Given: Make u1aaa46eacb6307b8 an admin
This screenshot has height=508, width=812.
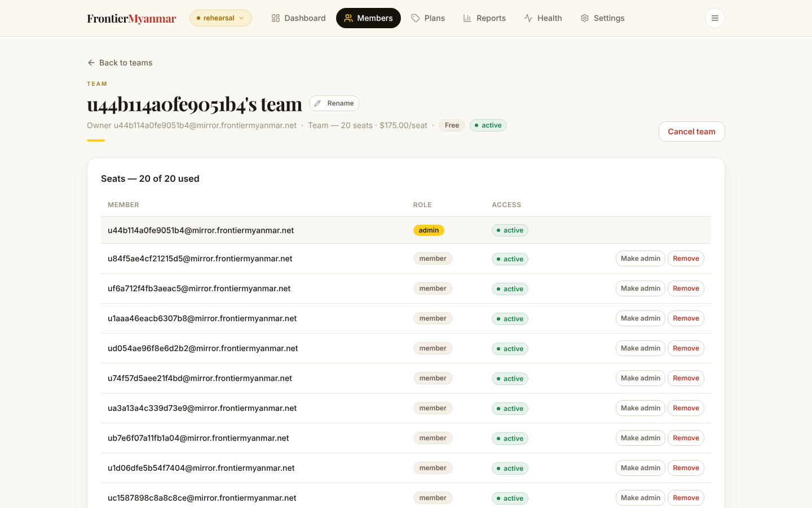Looking at the screenshot, I should (641, 318).
